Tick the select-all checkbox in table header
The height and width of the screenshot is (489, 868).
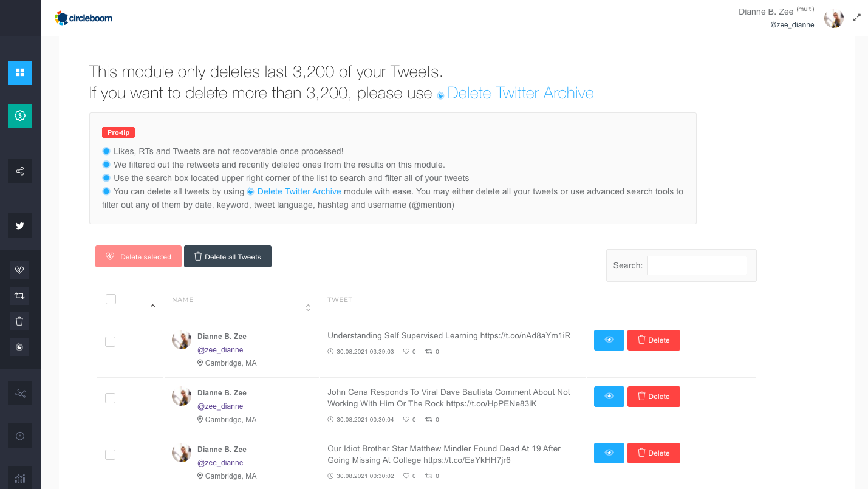(111, 299)
